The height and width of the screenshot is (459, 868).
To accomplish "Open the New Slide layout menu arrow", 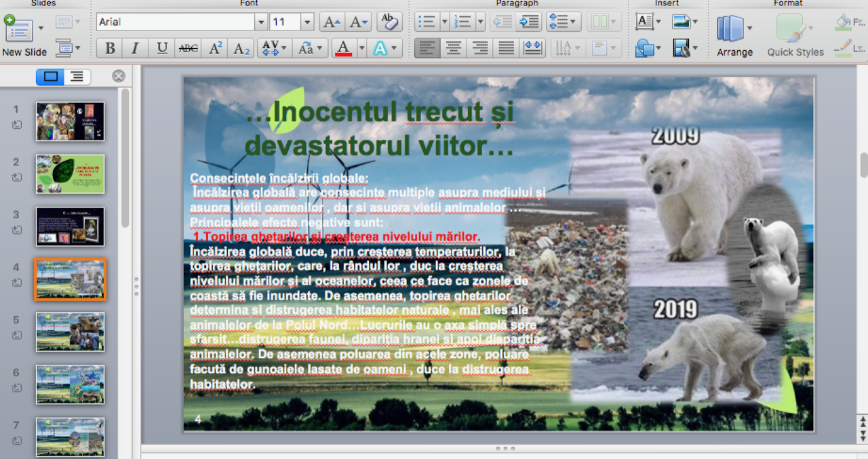I will 41,28.
